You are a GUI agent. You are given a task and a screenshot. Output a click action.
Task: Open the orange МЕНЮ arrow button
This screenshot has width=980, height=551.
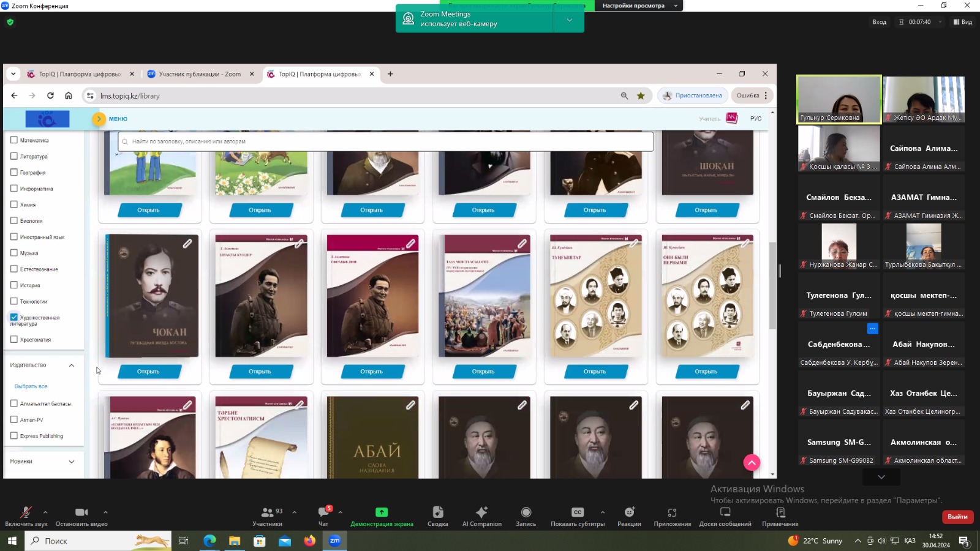99,119
